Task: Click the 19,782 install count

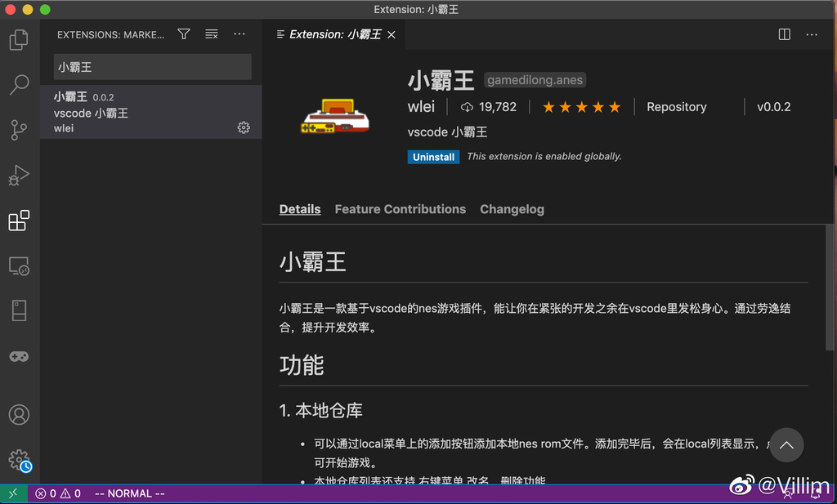Action: (489, 107)
